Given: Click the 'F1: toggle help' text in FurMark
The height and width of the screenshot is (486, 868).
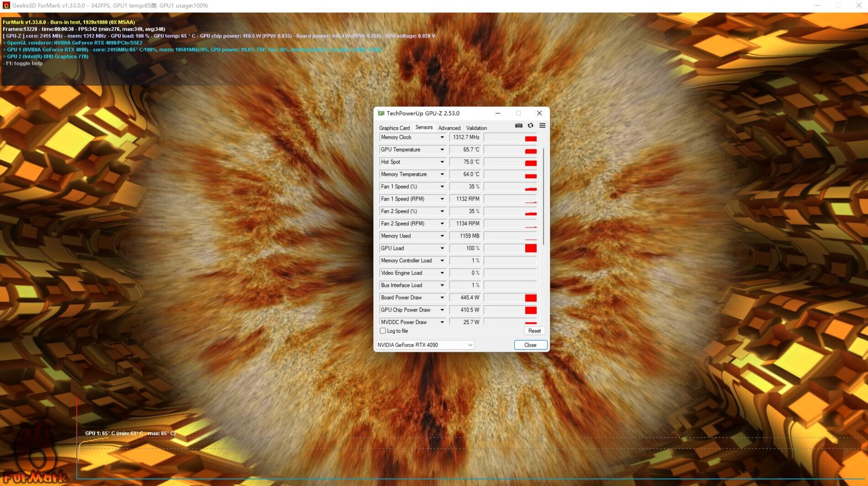Looking at the screenshot, I should tap(23, 63).
